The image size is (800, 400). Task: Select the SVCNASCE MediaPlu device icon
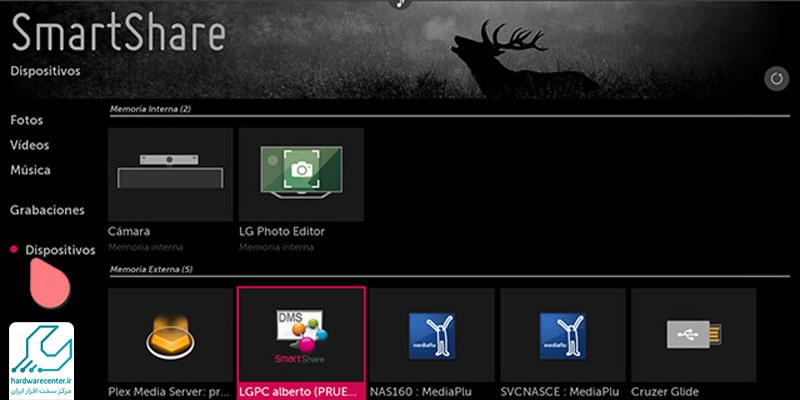click(x=563, y=335)
